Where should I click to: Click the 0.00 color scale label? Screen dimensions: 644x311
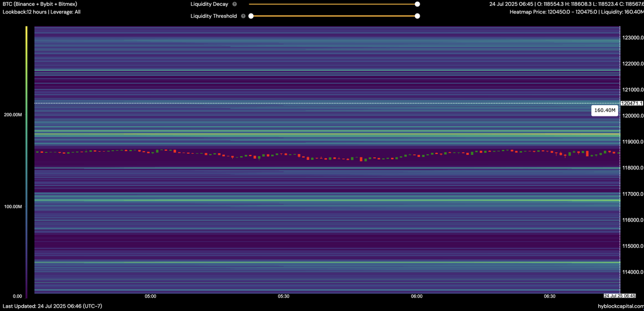[x=18, y=296]
